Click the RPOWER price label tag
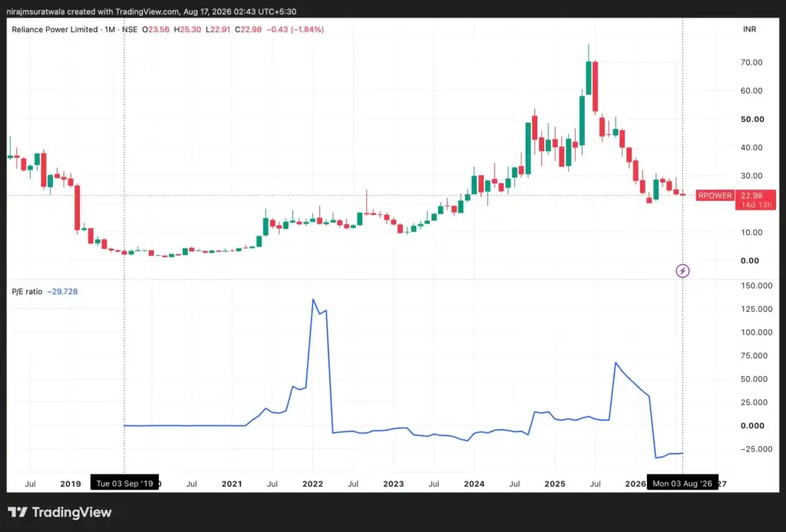786x532 pixels. tap(715, 196)
